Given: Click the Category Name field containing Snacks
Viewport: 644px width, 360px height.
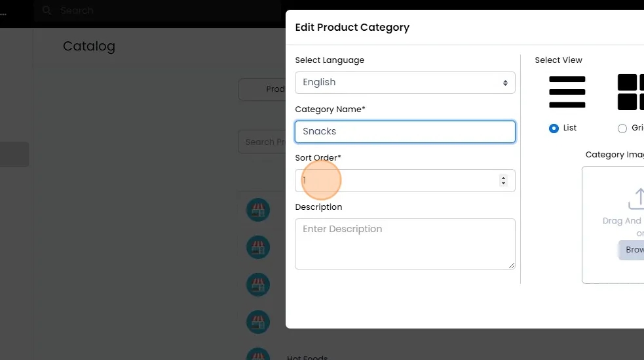Looking at the screenshot, I should click(x=405, y=132).
